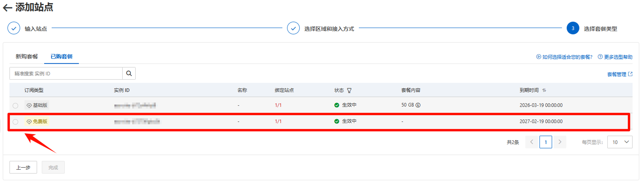Click the 精准搜索 实例 ID input field
The width and height of the screenshot is (644, 185).
(x=66, y=73)
